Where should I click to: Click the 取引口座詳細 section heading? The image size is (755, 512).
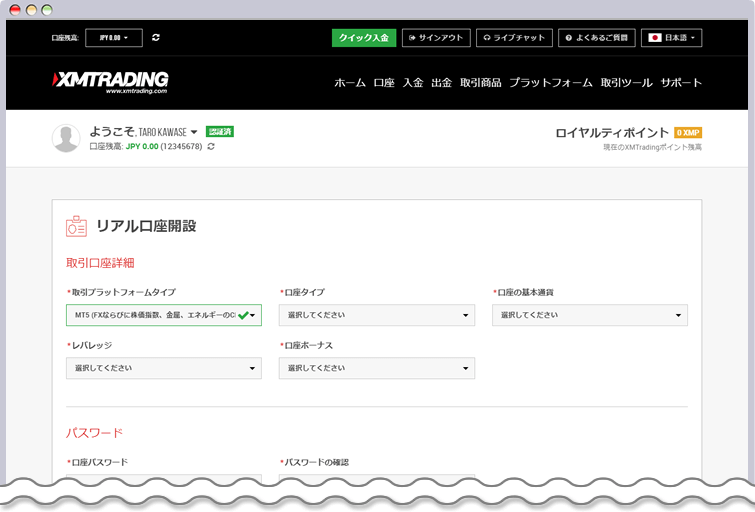tap(100, 263)
